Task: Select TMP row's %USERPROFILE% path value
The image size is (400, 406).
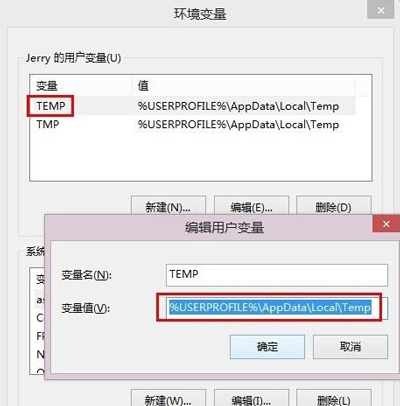Action: point(239,125)
